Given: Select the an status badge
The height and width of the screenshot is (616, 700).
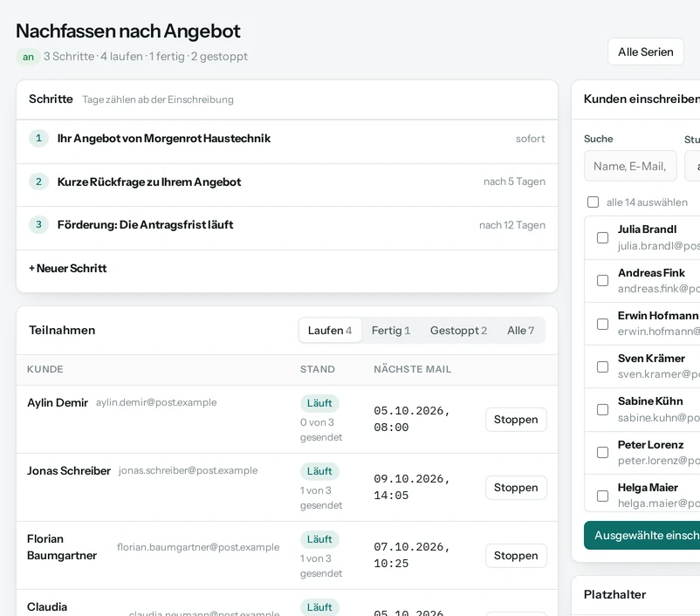Looking at the screenshot, I should pyautogui.click(x=28, y=57).
